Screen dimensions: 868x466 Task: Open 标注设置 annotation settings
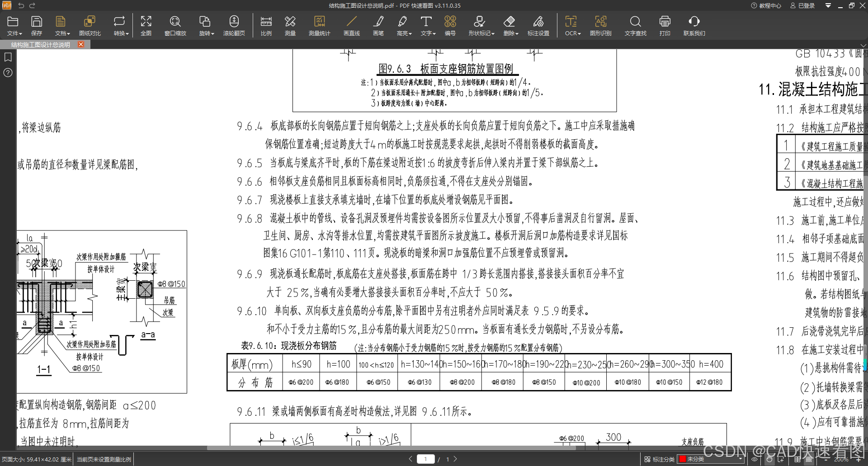(x=538, y=26)
